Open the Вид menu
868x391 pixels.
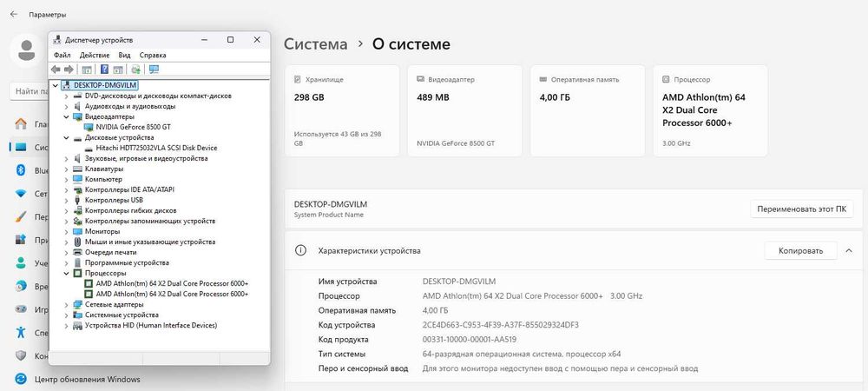pos(124,56)
